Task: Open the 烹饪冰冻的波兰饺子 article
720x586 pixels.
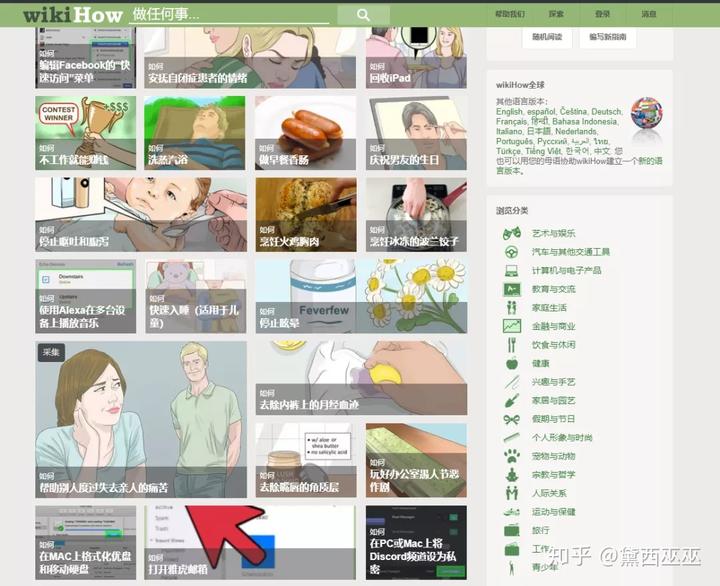Action: [x=416, y=214]
